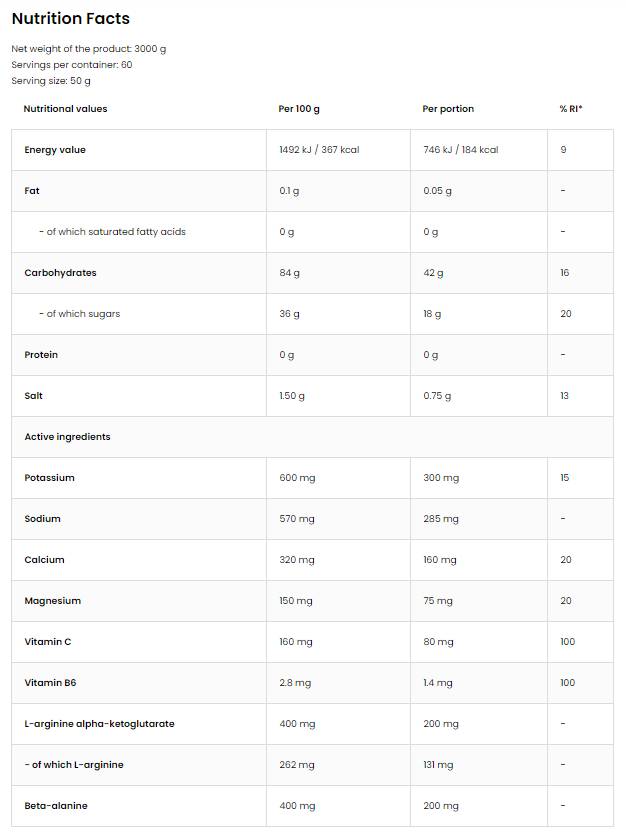Viewport: 626px width, 838px height.
Task: Click the Nutritional values column header
Action: pyautogui.click(x=65, y=108)
